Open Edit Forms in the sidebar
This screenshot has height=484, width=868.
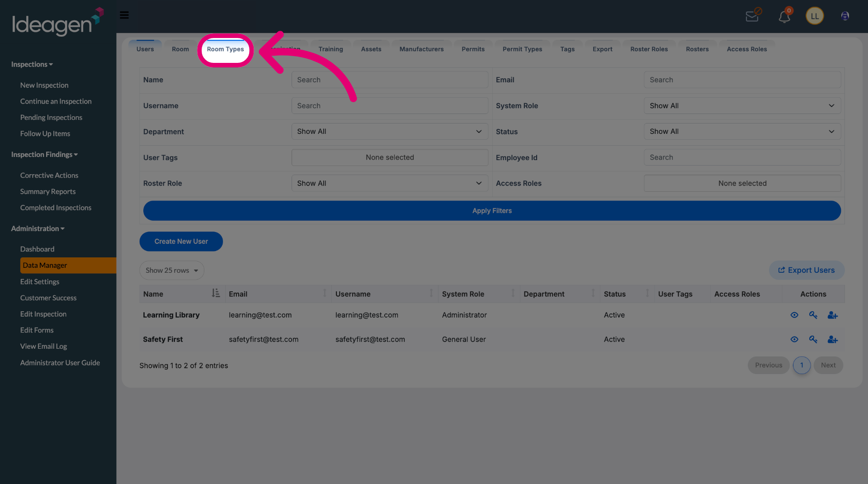tap(37, 330)
